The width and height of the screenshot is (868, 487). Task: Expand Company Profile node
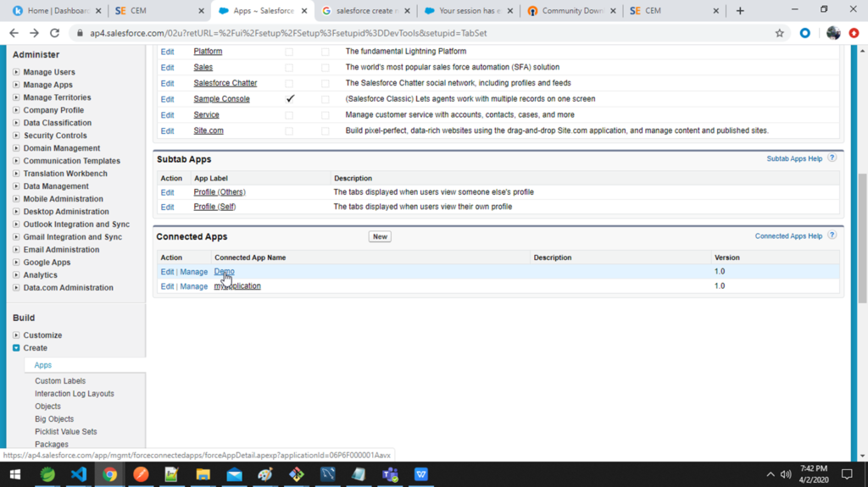[x=16, y=110]
